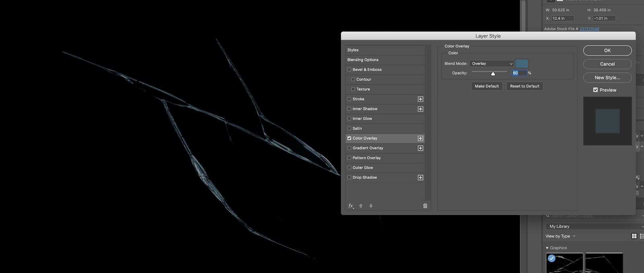The height and width of the screenshot is (273, 644).
Task: Open the Blend Mode dropdown
Action: pyautogui.click(x=491, y=64)
